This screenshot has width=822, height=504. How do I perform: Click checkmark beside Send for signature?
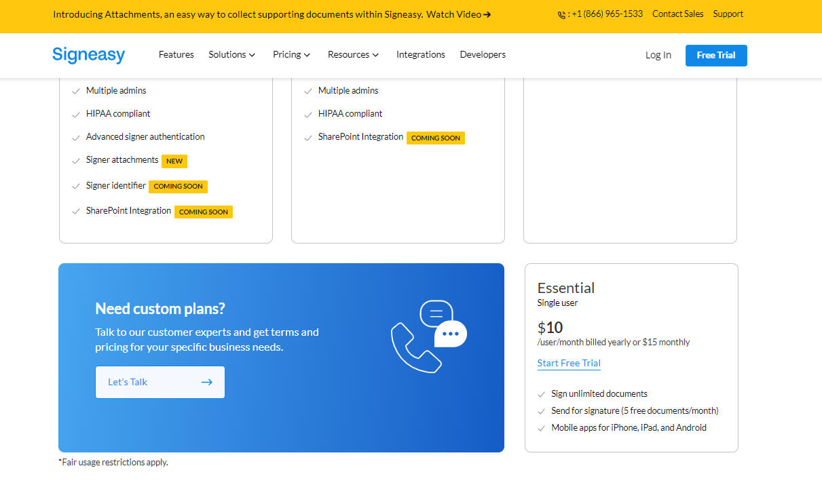point(541,411)
